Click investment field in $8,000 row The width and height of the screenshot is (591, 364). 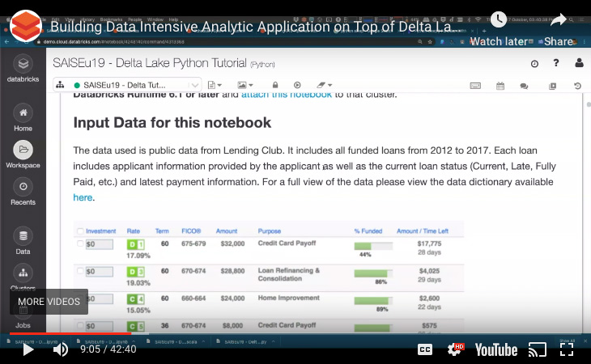tap(100, 326)
